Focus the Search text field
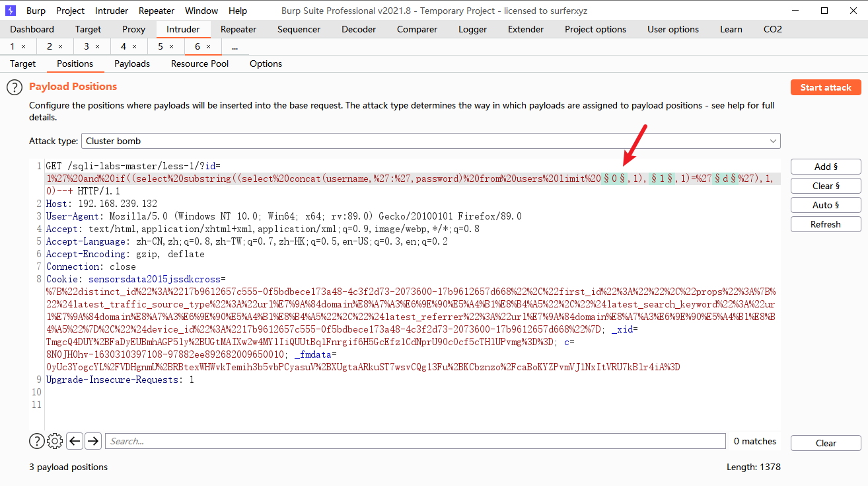Image resolution: width=868 pixels, height=486 pixels. pyautogui.click(x=415, y=441)
